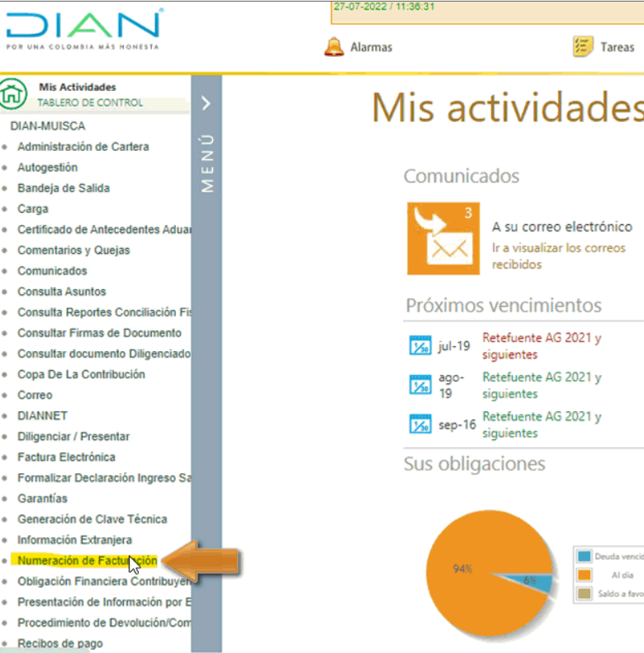Viewport: 644px width, 653px height.
Task: Open the Tareas checklist icon
Action: coord(583,47)
